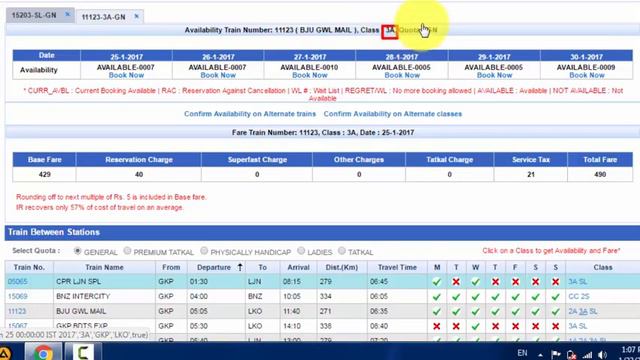The height and width of the screenshot is (360, 640).
Task: Select class 3A for BJU GWL MAIL
Action: (x=583, y=311)
